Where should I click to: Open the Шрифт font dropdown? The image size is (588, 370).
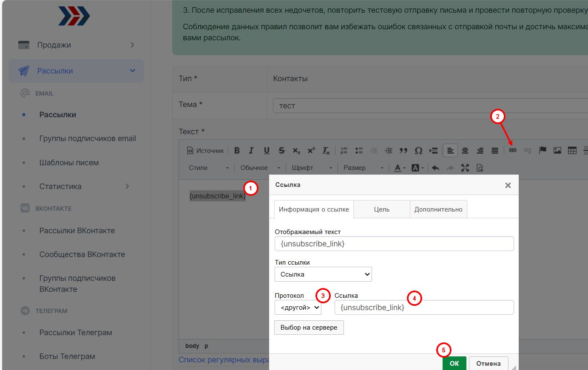(312, 168)
